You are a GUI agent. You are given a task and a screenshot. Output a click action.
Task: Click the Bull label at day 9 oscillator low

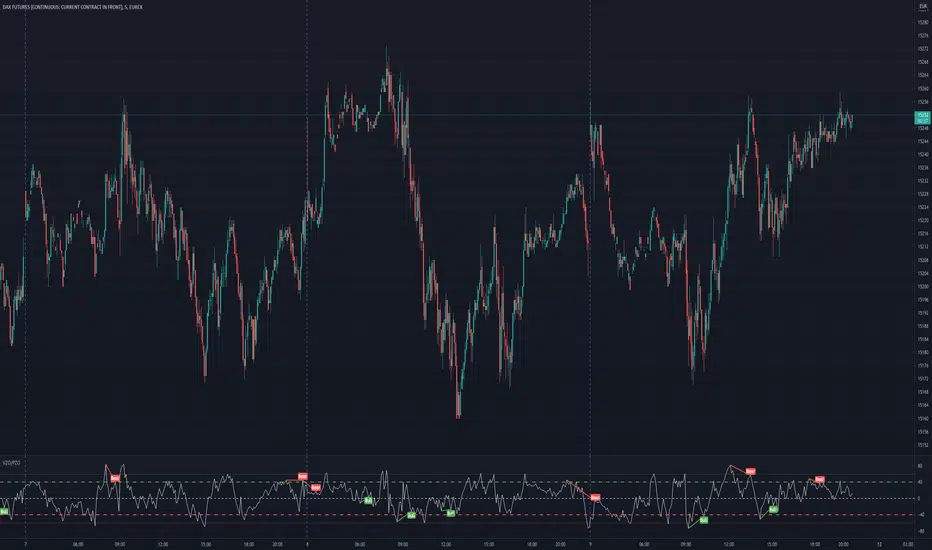(704, 520)
